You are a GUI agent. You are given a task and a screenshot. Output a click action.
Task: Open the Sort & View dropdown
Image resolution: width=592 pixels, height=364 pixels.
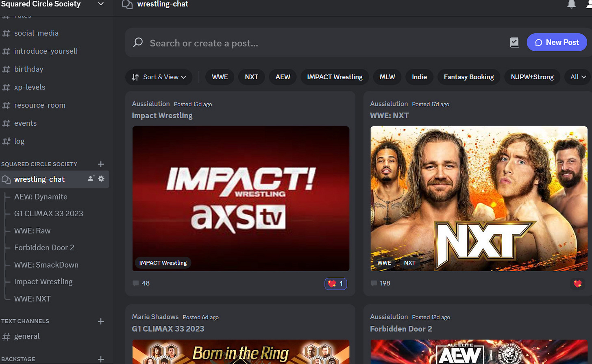159,77
